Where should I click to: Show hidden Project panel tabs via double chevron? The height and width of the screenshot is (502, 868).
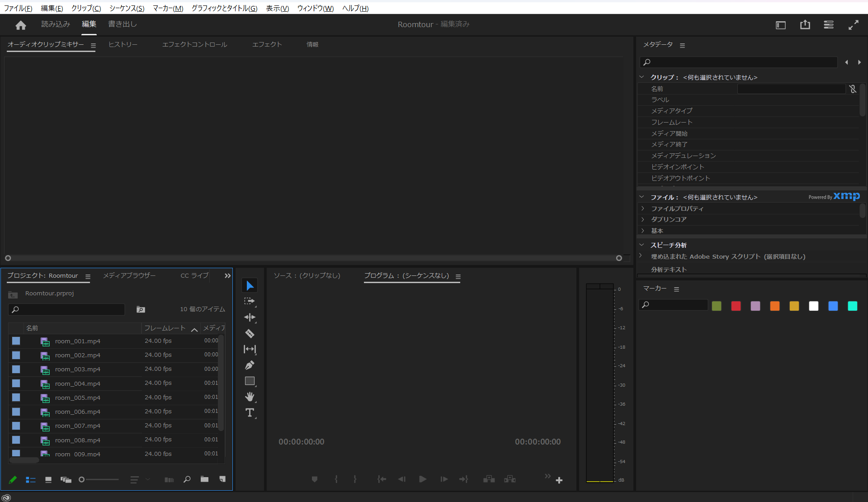[x=227, y=276]
